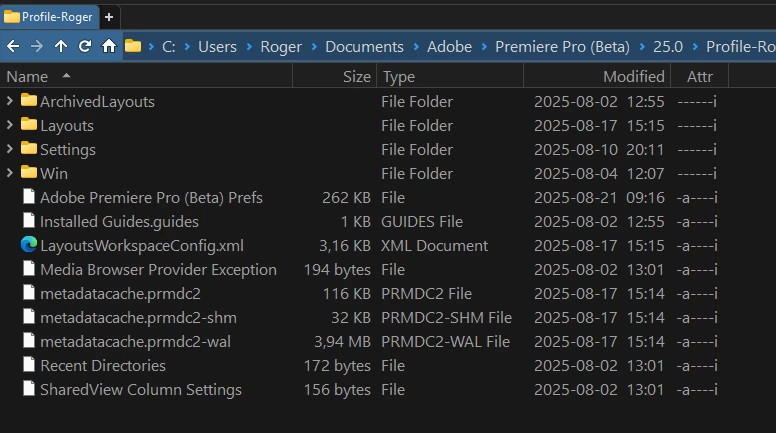Click the 3,94 MB size value
This screenshot has height=433, width=776.
[342, 341]
